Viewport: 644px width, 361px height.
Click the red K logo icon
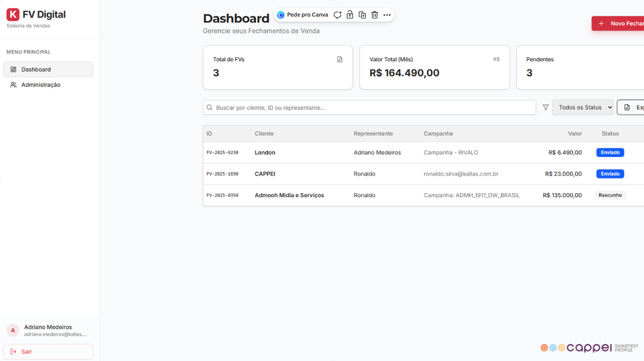click(13, 14)
